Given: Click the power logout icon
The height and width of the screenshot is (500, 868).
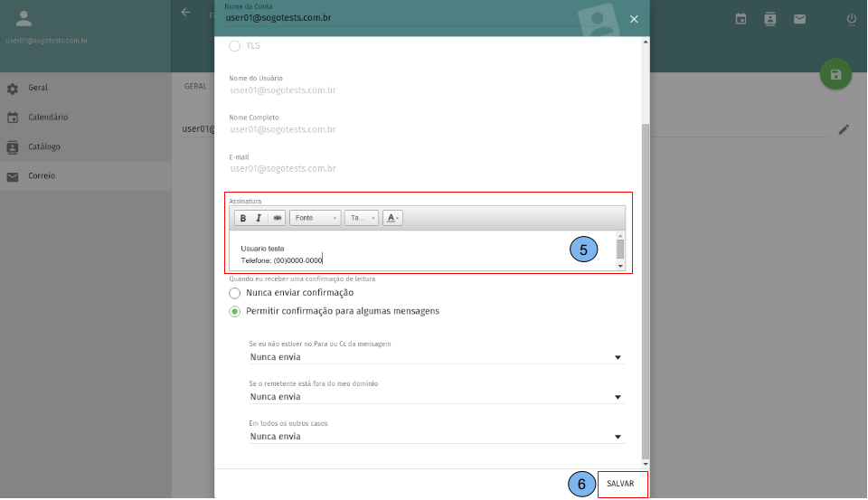Looking at the screenshot, I should click(x=851, y=18).
